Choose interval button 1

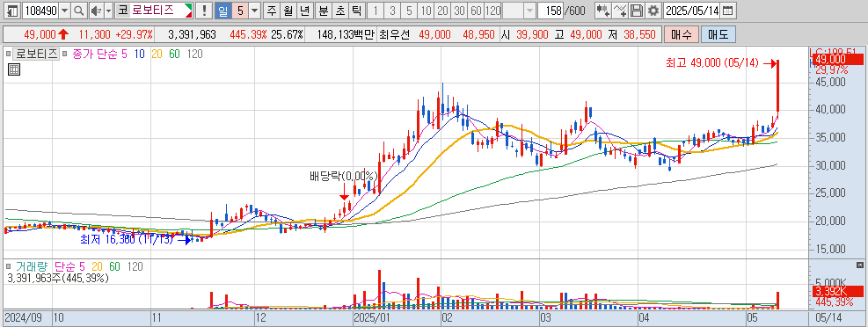[x=376, y=10]
